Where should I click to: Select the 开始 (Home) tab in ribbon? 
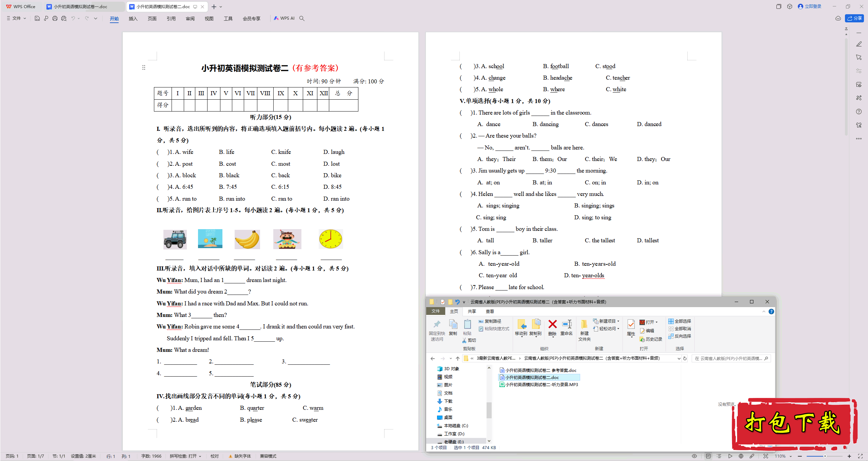coord(113,18)
